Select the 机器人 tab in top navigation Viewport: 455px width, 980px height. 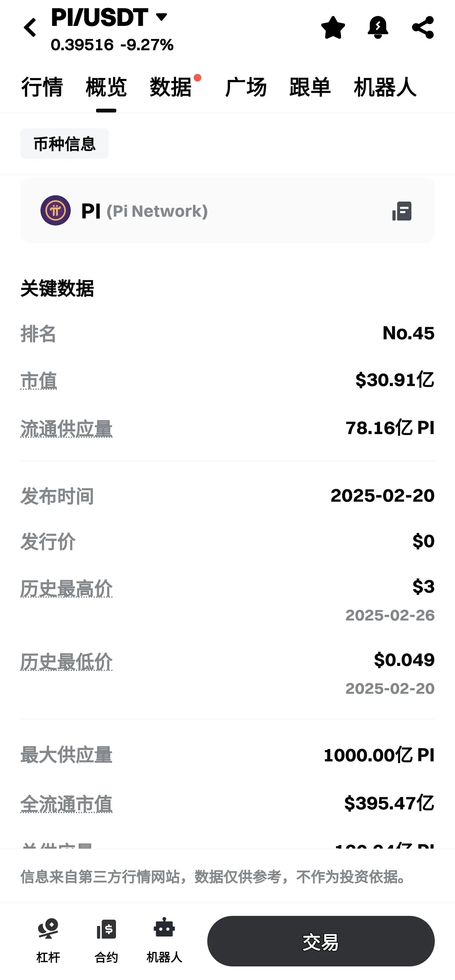(x=385, y=87)
